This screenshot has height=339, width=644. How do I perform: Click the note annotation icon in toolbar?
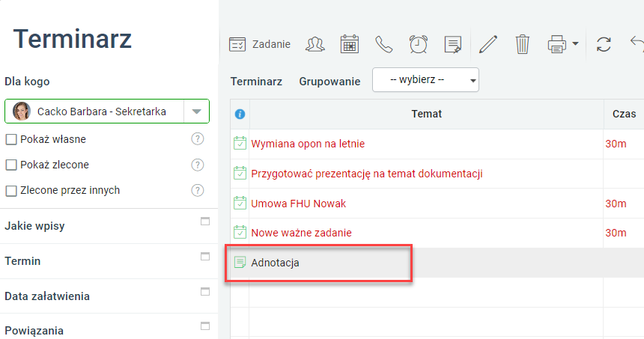[453, 44]
